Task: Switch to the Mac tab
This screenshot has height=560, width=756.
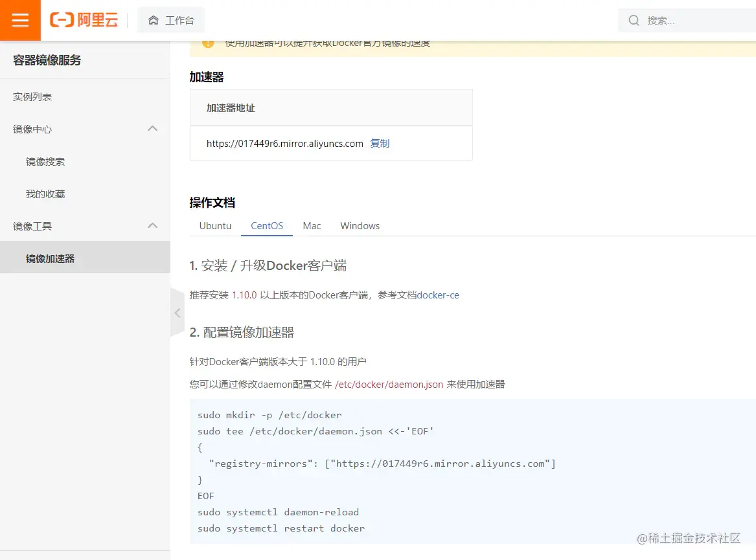Action: 312,225
